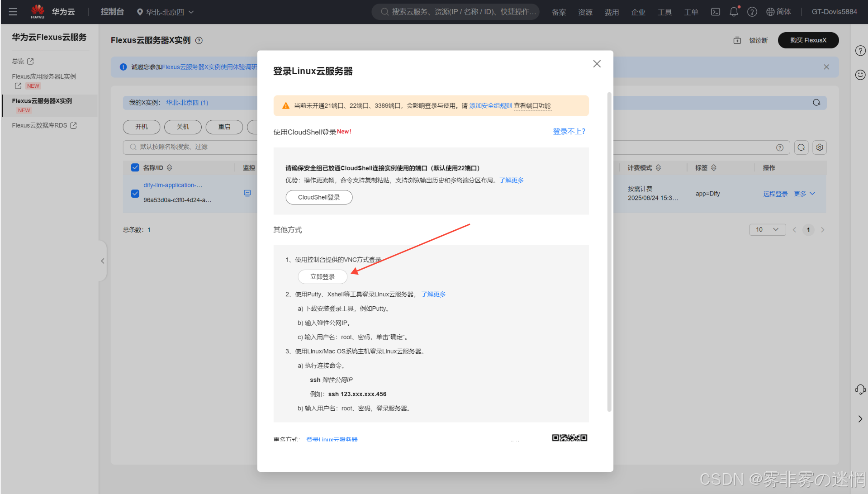The height and width of the screenshot is (494, 868).
Task: Click 立即登录 for VNC login
Action: (323, 277)
